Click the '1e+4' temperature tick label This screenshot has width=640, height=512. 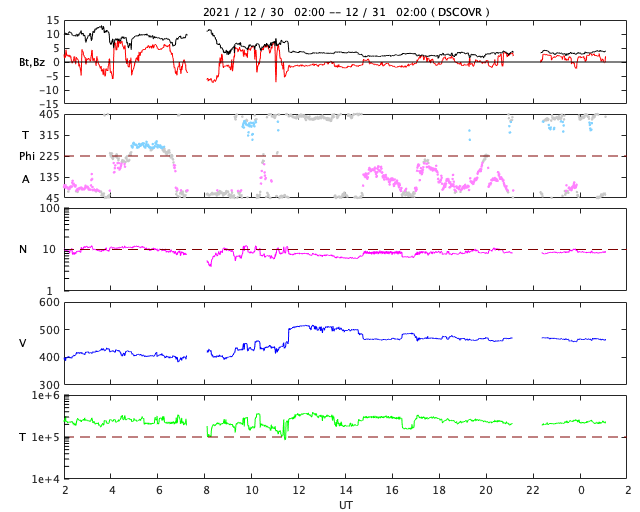click(x=46, y=479)
